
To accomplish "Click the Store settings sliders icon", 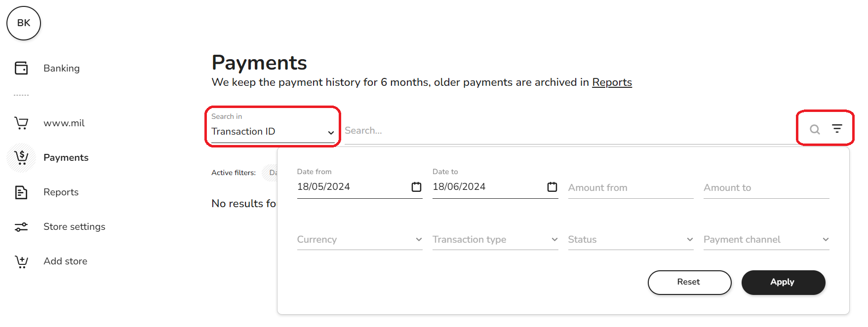I will (21, 227).
